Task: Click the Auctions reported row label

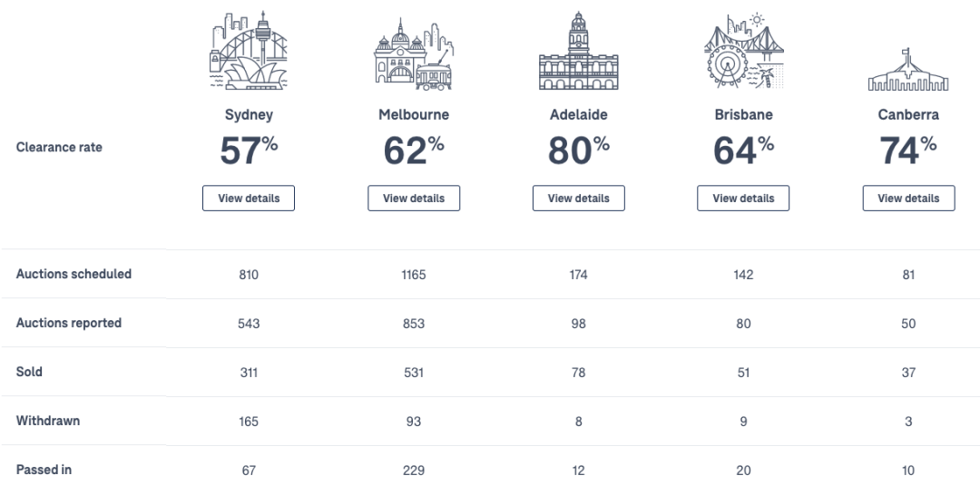Action: tap(69, 323)
